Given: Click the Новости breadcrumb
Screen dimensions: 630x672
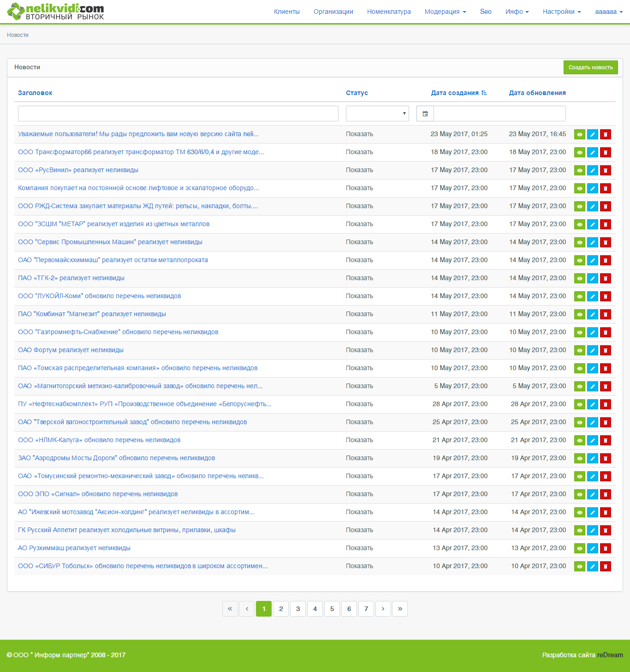Looking at the screenshot, I should (x=18, y=35).
